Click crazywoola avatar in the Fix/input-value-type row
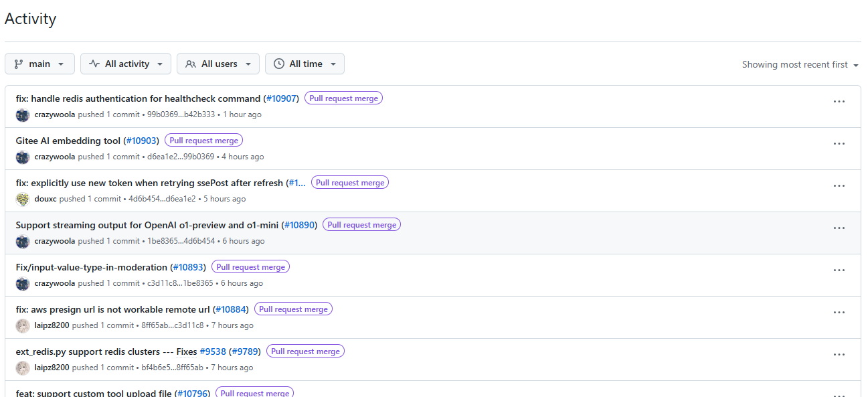This screenshot has height=397, width=868. 23,283
